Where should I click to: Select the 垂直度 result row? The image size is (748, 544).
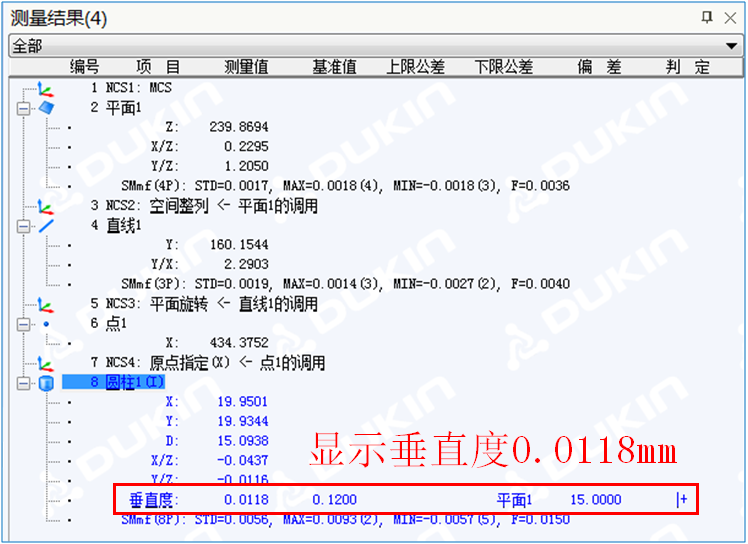coord(153,499)
